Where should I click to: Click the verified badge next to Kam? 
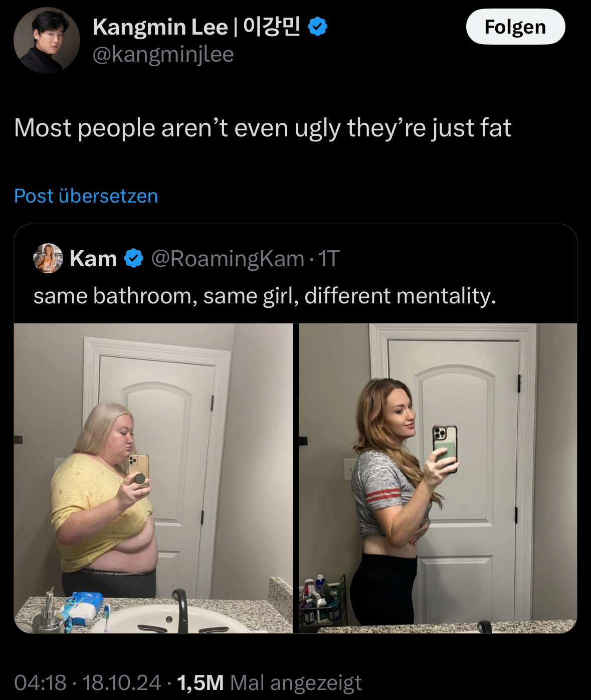[133, 258]
